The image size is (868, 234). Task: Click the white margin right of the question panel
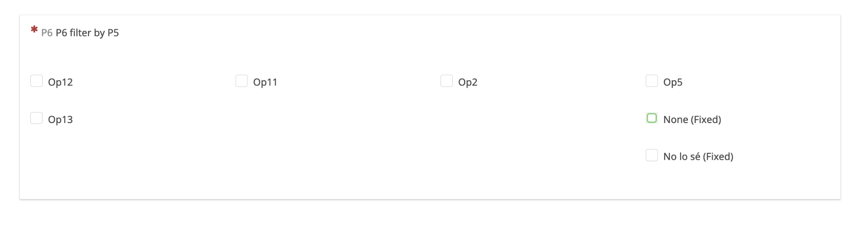854,108
